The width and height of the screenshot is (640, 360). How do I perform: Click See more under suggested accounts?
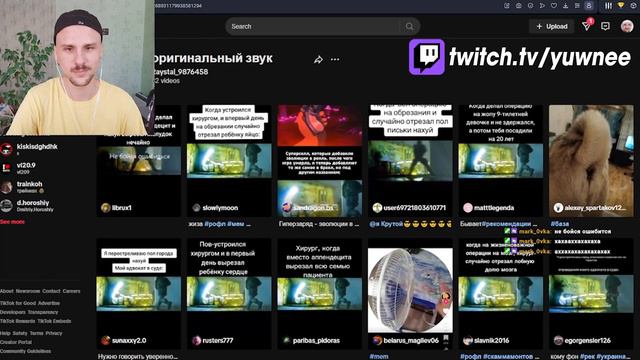click(12, 222)
